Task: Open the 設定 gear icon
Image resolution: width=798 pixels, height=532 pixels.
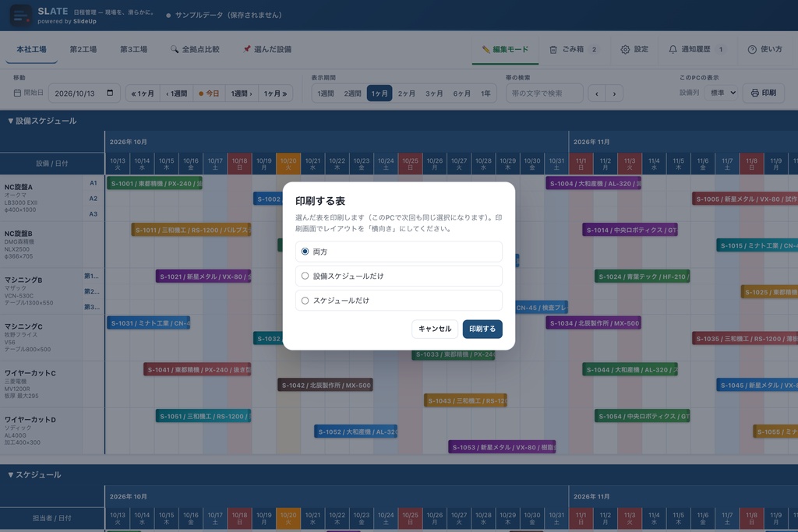Action: pos(625,49)
